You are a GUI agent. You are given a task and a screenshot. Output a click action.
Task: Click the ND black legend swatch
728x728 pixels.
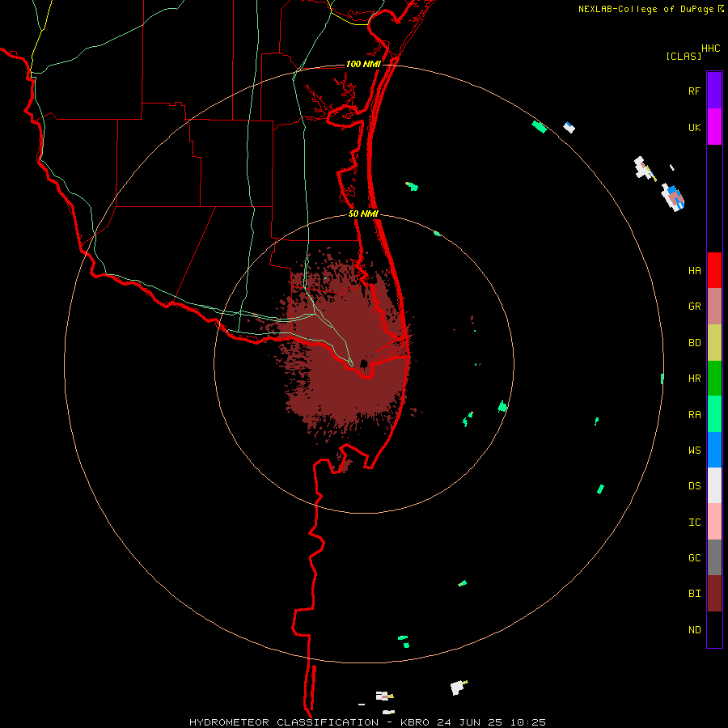point(714,629)
